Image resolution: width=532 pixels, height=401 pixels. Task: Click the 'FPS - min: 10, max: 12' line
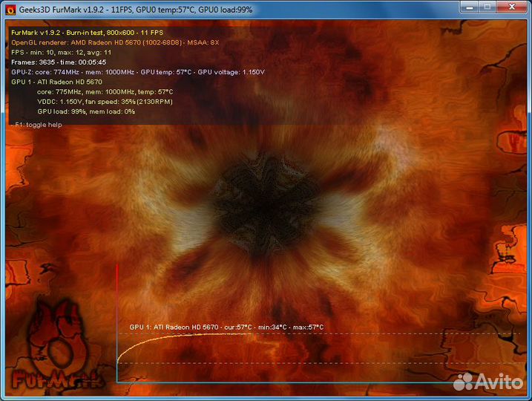[61, 52]
